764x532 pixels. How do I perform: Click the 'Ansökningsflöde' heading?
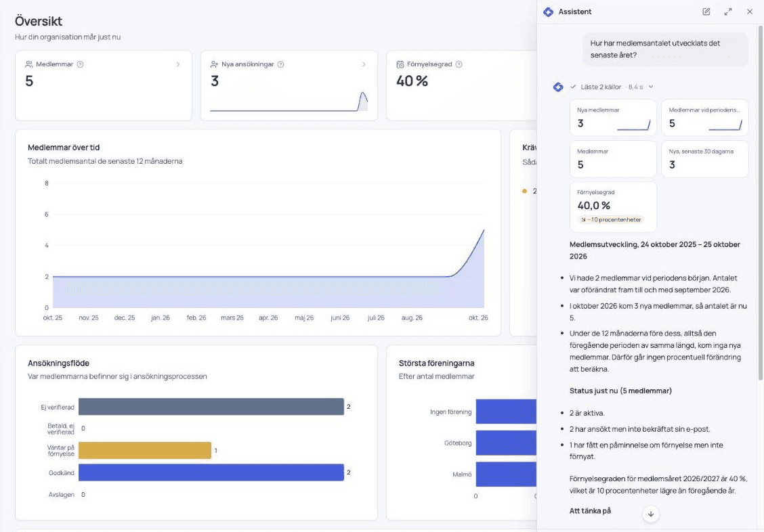tap(58, 363)
